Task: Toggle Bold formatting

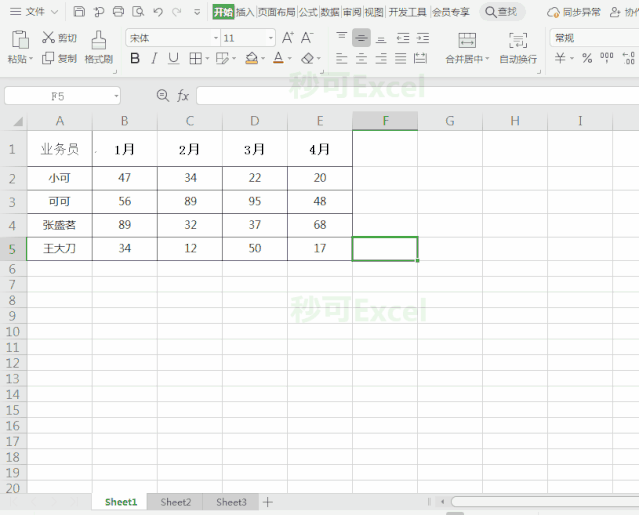Action: [135, 59]
